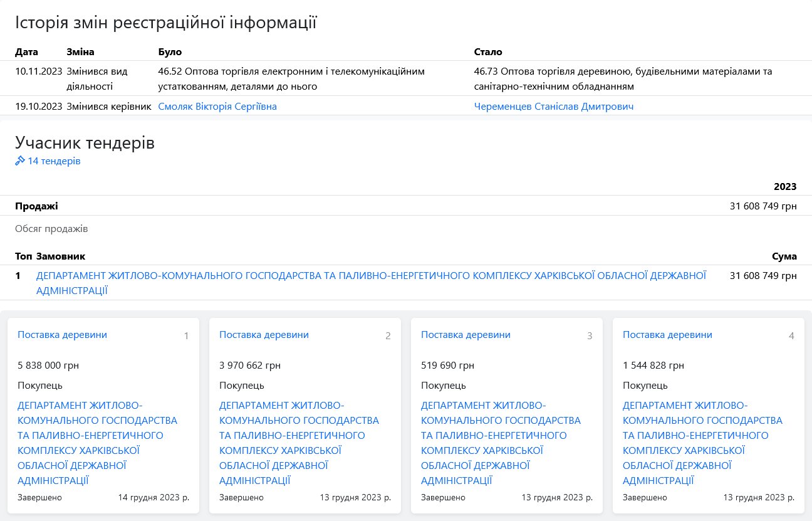812x521 pixels.
Task: Click the Продажі row label
Action: (36, 206)
